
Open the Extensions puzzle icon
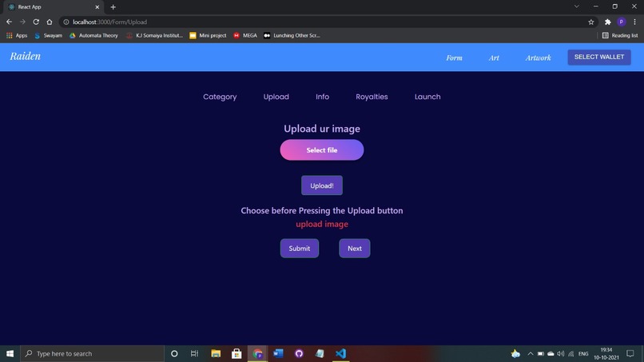click(x=608, y=22)
